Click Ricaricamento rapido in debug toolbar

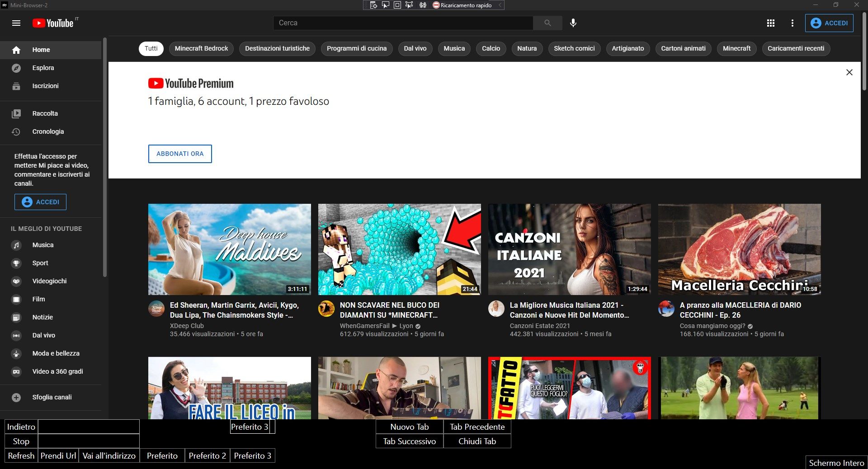(x=462, y=5)
